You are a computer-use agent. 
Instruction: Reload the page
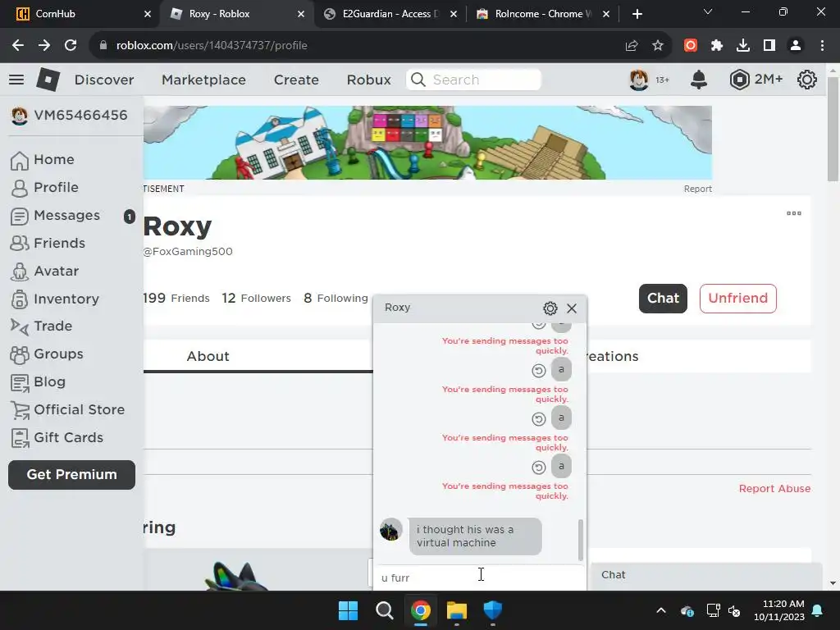tap(71, 46)
